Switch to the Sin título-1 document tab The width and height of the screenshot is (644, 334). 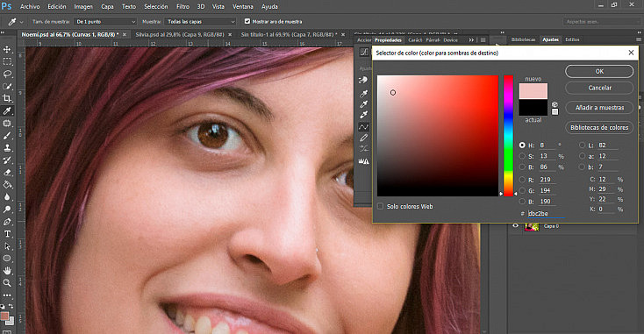(x=289, y=34)
